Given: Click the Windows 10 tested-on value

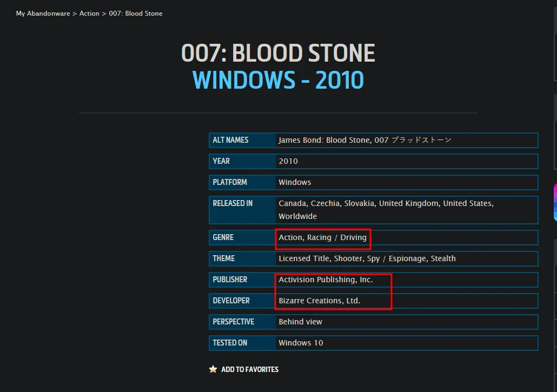Looking at the screenshot, I should click(301, 343).
